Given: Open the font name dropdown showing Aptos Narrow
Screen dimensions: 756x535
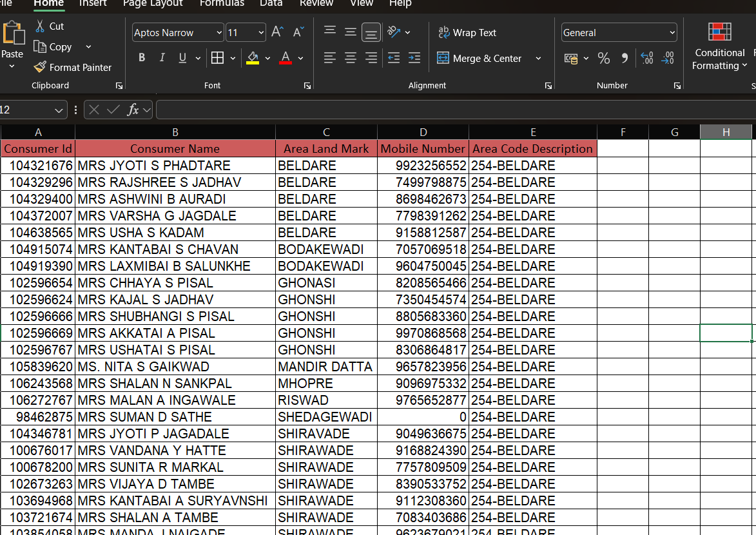Looking at the screenshot, I should coord(219,32).
